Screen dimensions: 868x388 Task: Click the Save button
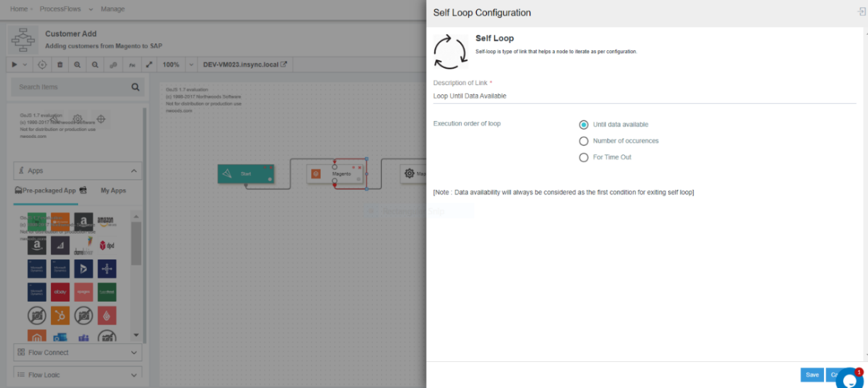[812, 375]
